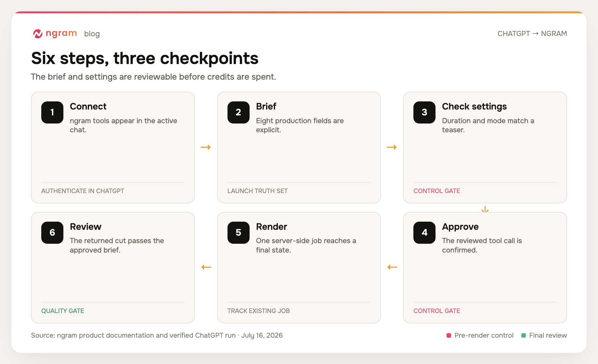Viewport: 598px width, 364px height.
Task: Click the AUTHENTICATE IN CHATGPT footer label
Action: pyautogui.click(x=83, y=191)
